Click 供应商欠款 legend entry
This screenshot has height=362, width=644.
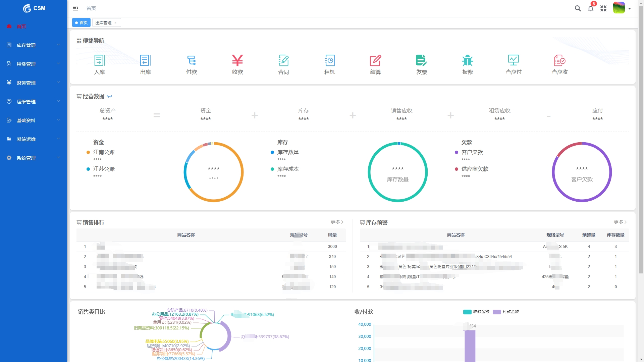tap(472, 169)
